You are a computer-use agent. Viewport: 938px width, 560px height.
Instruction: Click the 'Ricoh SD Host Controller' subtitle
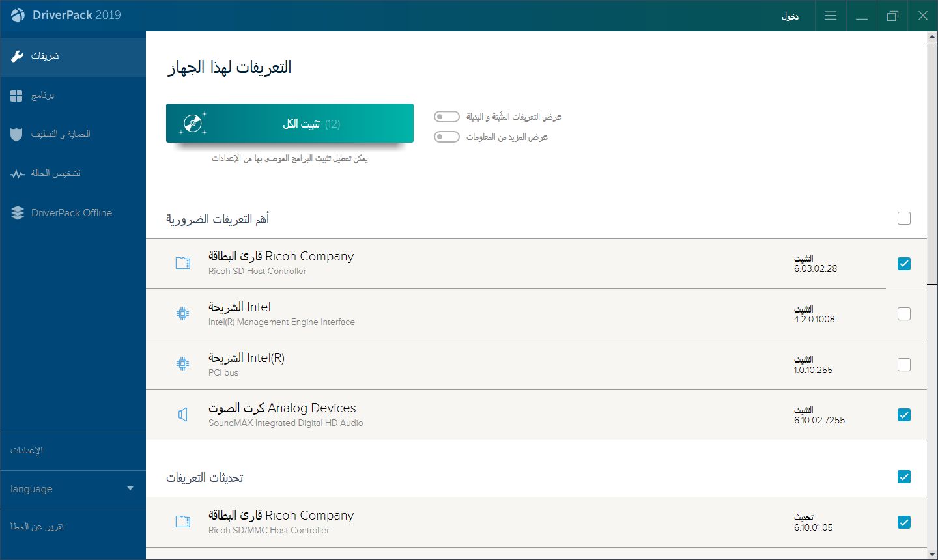(x=257, y=272)
